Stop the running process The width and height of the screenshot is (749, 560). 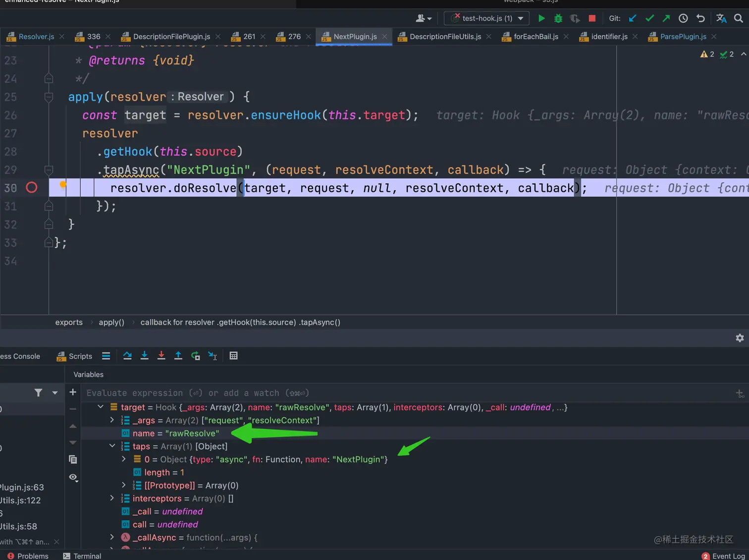(x=592, y=18)
